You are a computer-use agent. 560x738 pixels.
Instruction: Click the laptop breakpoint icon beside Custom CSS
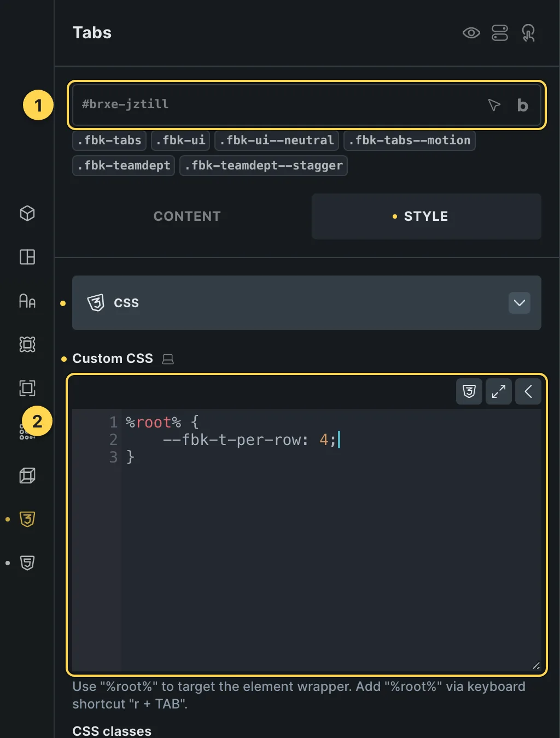(168, 359)
